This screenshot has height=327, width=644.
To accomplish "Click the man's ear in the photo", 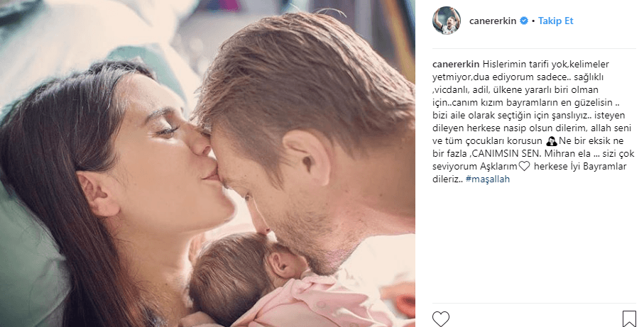I will click(x=307, y=155).
